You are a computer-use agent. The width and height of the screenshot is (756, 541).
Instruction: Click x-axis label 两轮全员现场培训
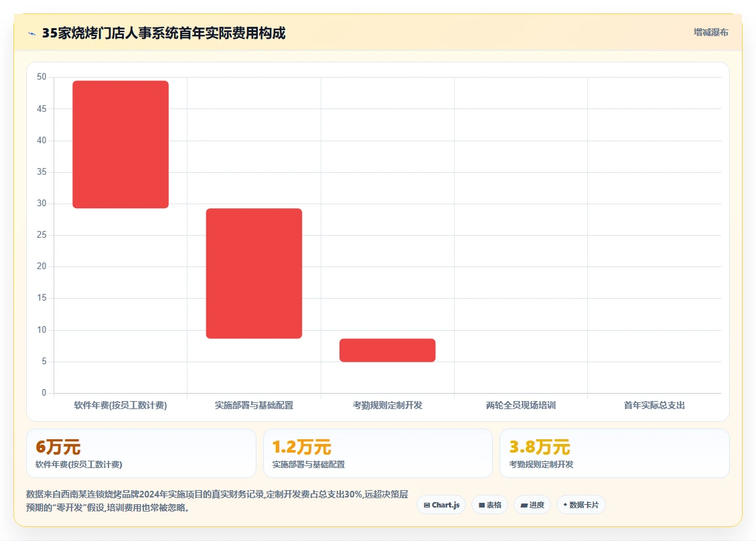[x=521, y=406]
